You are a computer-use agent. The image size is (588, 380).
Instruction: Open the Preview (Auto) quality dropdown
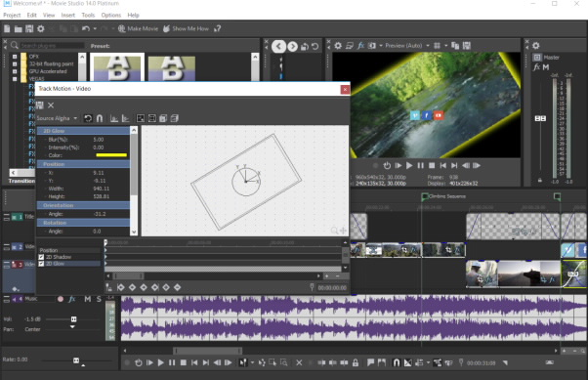(406, 45)
